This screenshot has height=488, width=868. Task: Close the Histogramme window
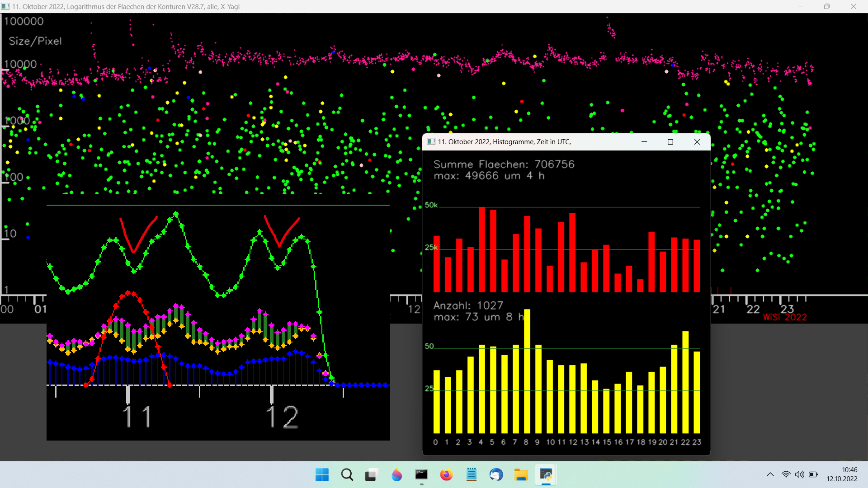click(697, 142)
